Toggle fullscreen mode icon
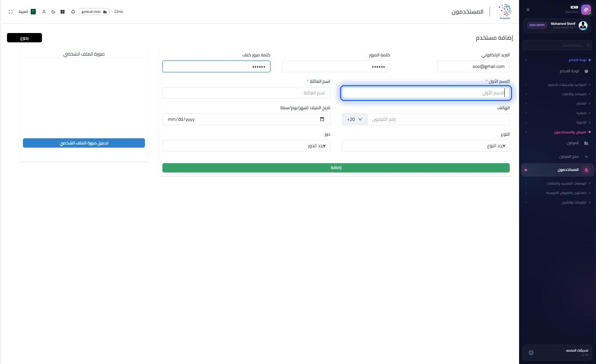 pyautogui.click(x=10, y=12)
